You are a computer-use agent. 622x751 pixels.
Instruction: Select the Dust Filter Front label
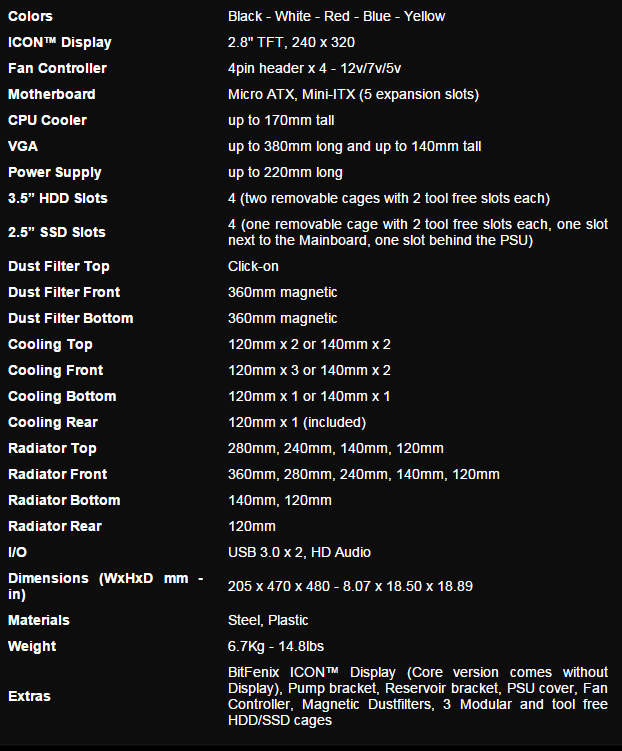(64, 292)
